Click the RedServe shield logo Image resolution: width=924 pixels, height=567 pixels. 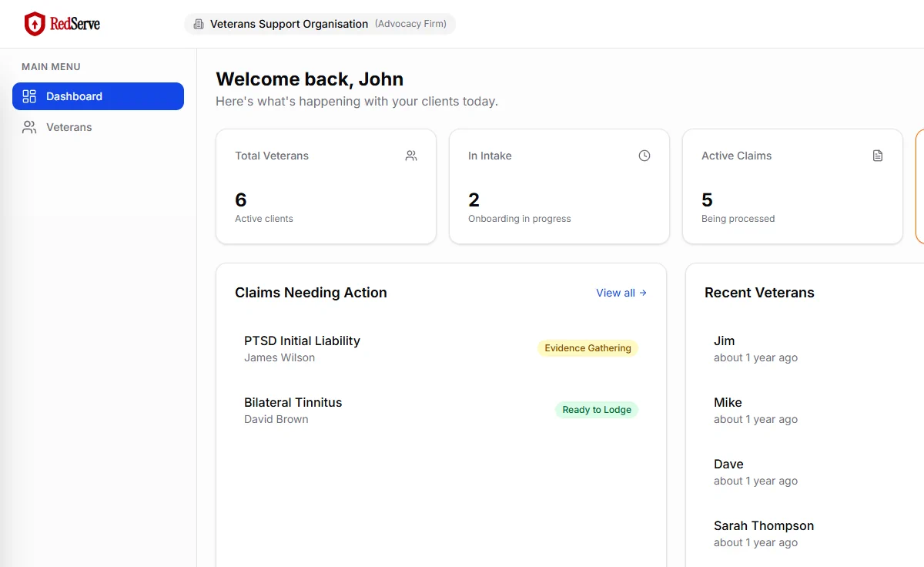(x=35, y=24)
